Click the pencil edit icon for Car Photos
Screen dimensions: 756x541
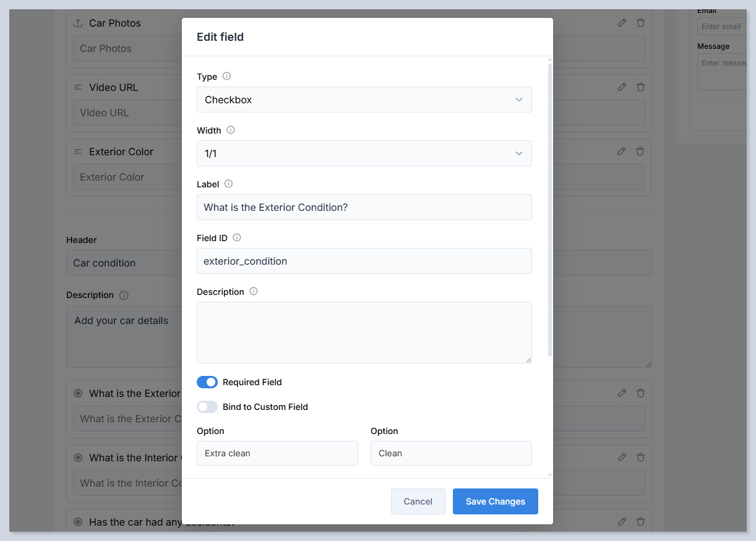pos(622,23)
